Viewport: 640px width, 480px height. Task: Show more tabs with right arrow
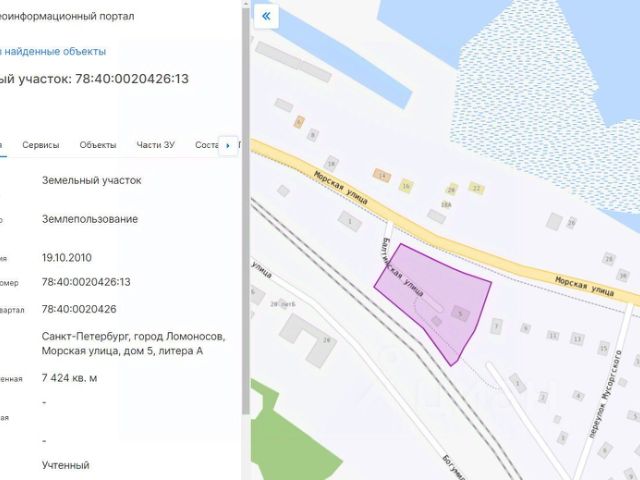point(228,145)
